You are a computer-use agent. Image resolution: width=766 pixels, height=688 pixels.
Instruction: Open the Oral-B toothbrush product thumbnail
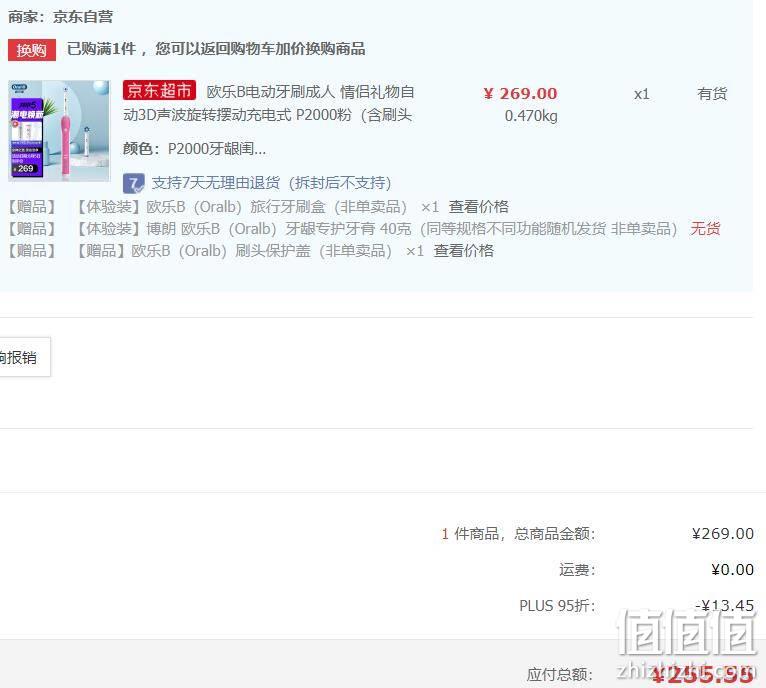coord(59,131)
